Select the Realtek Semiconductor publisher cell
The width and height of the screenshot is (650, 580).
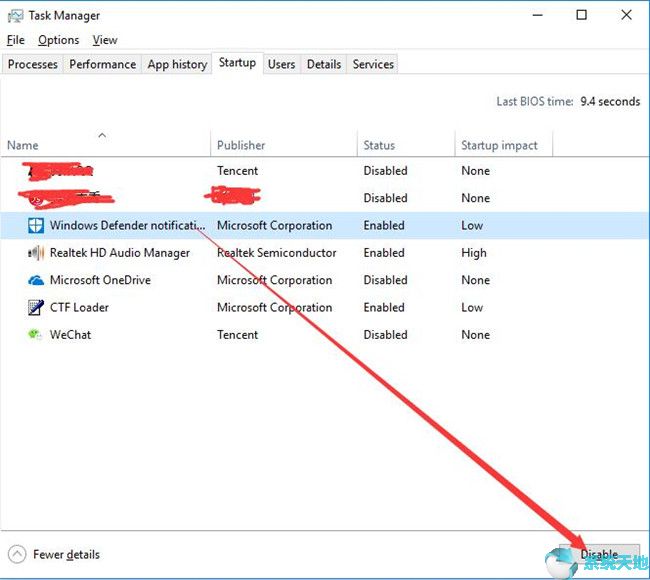coord(276,253)
